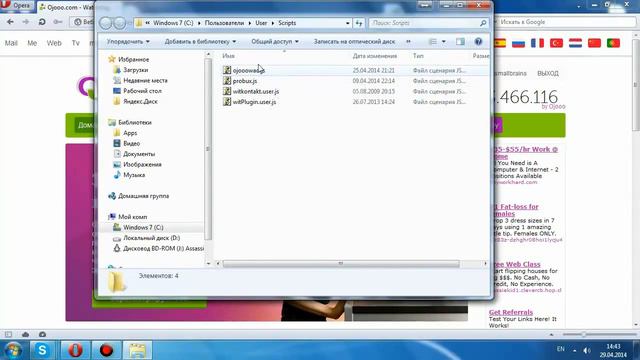The width and height of the screenshot is (640, 360).
Task: Select the Chinese flag language icon
Action: click(594, 43)
